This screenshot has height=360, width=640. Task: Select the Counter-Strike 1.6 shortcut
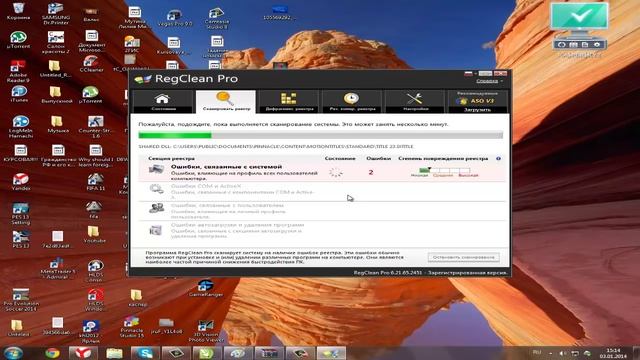[x=96, y=127]
